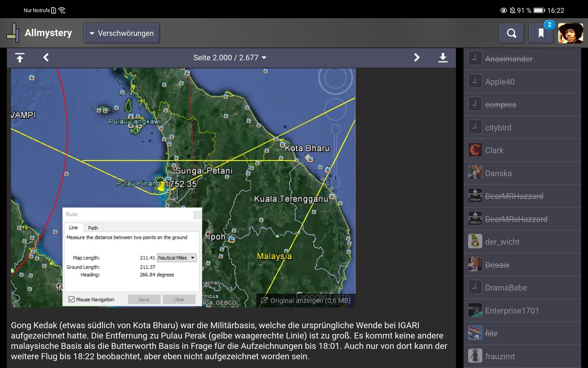Jump to bottom of thread arrow
The height and width of the screenshot is (368, 588).
pos(443,58)
